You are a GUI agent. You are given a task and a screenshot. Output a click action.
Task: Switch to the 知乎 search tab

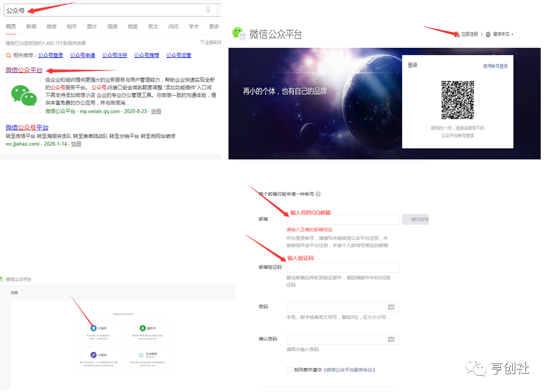[72, 26]
